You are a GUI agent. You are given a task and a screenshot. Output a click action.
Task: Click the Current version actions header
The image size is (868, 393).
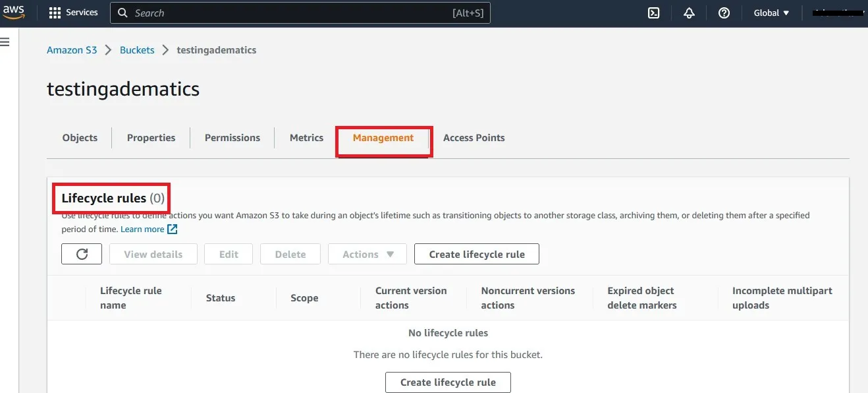coord(411,298)
